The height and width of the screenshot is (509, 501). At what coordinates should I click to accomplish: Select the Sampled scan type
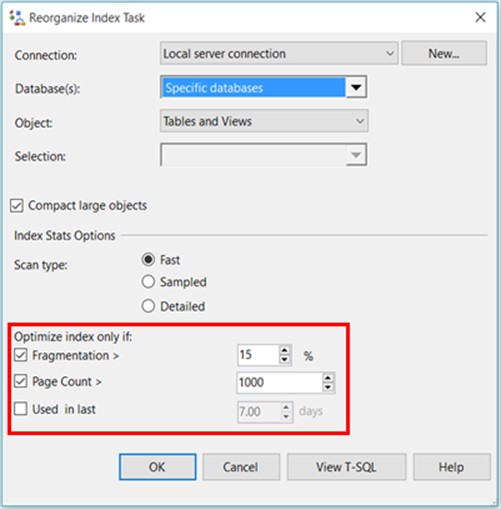[x=148, y=282]
